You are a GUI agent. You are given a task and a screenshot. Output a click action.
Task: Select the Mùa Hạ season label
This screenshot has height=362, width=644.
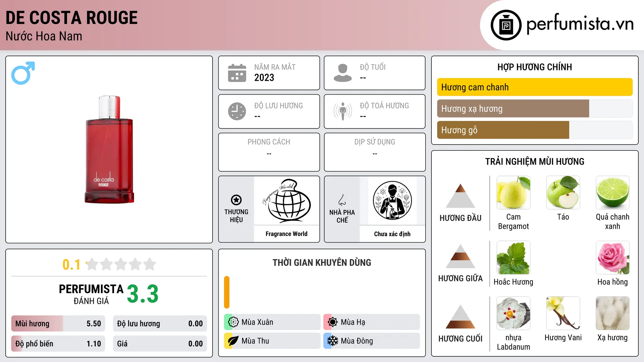pos(353,322)
